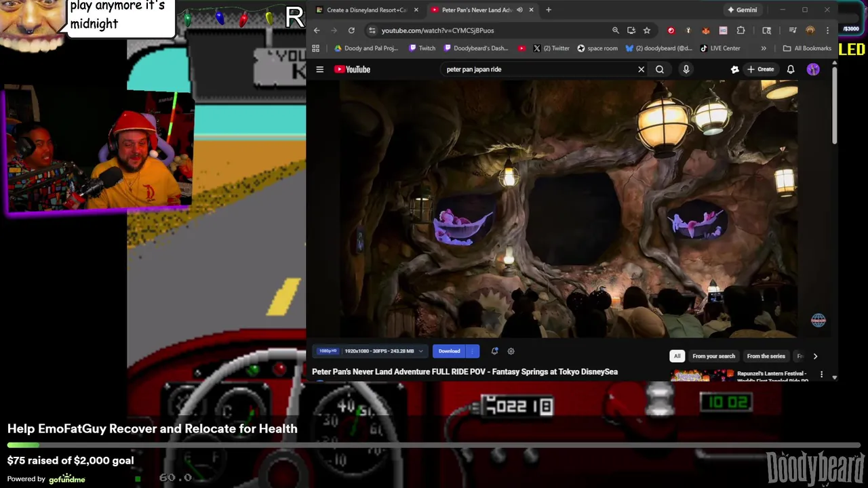Click the downloader notification bell icon

494,351
